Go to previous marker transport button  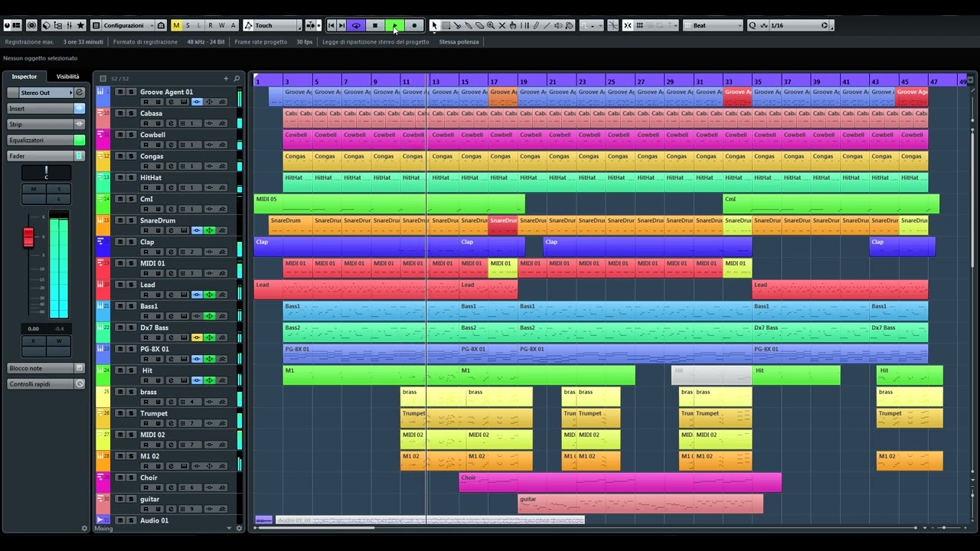(332, 25)
